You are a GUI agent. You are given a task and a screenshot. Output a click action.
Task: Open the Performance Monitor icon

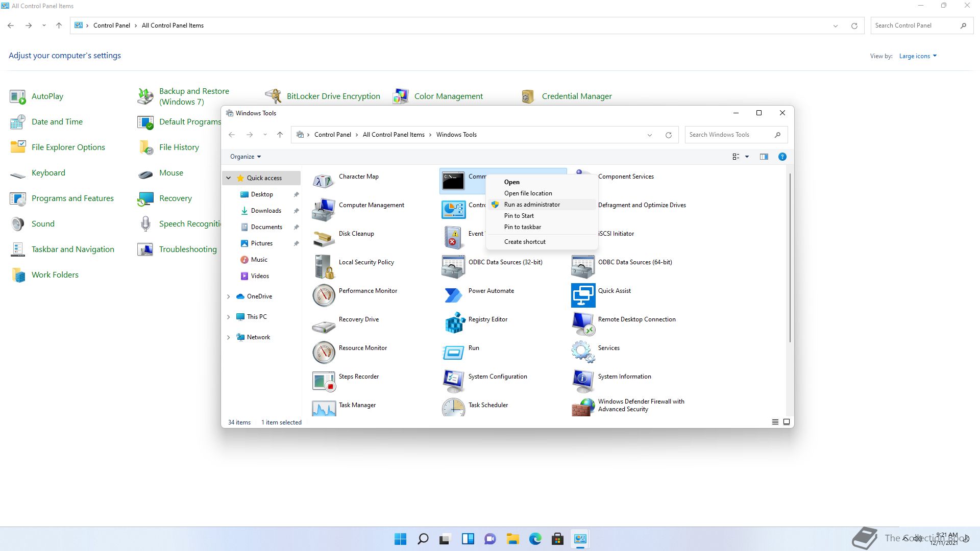tap(324, 295)
